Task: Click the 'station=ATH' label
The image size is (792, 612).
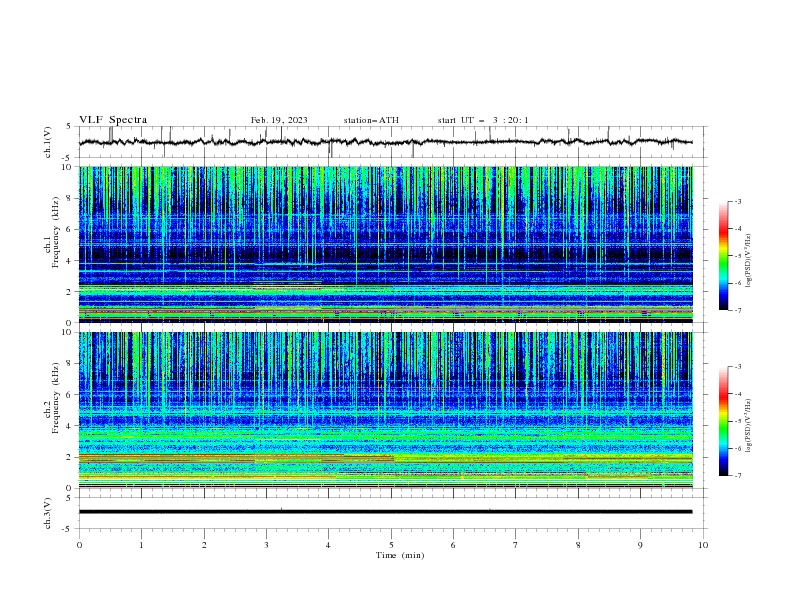Action: [x=371, y=120]
